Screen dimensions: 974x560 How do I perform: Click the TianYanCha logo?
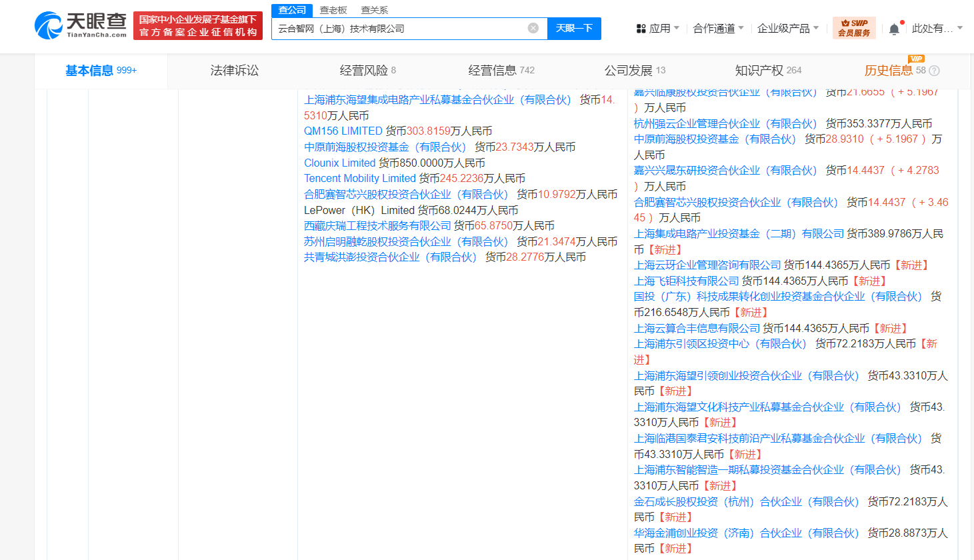[80, 25]
